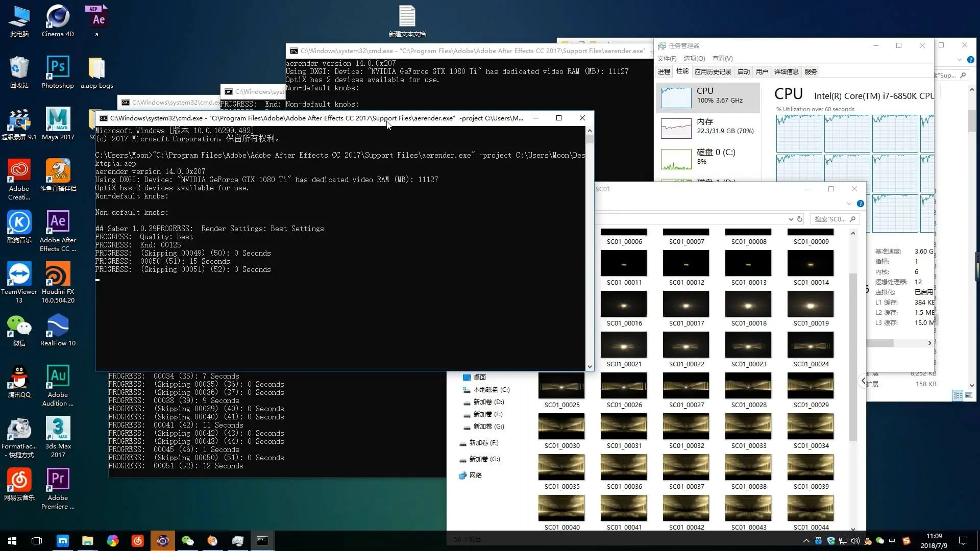Select the 此电脑 desktop icon
The image size is (980, 551).
(19, 21)
